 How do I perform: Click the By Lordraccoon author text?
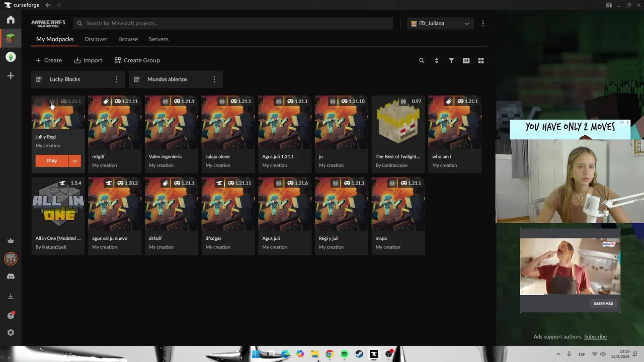point(391,165)
